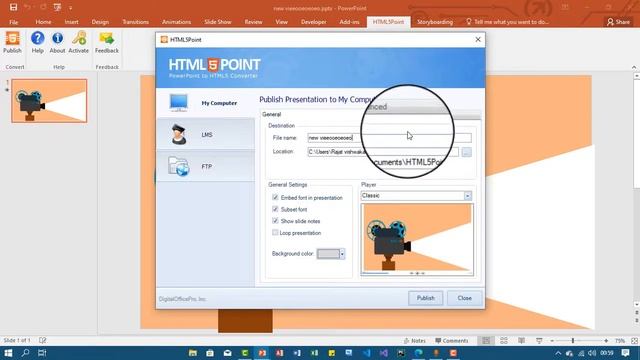640x360 pixels.
Task: Open Customize Quick Access Toolbar dropdown
Action: point(71,8)
